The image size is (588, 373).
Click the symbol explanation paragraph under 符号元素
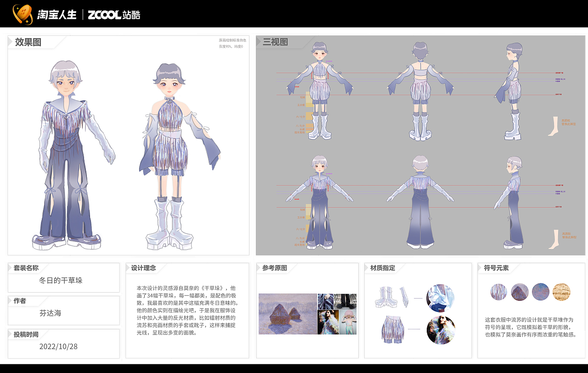pyautogui.click(x=531, y=327)
